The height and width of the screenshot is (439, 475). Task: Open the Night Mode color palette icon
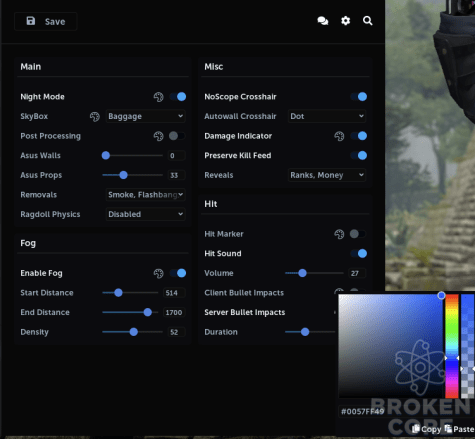[x=159, y=97]
